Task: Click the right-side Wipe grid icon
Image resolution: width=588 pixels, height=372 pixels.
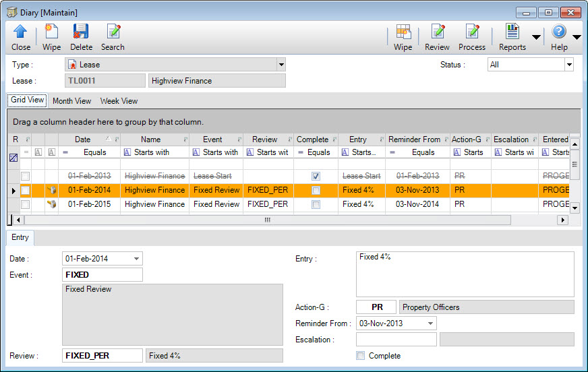Action: pos(403,32)
